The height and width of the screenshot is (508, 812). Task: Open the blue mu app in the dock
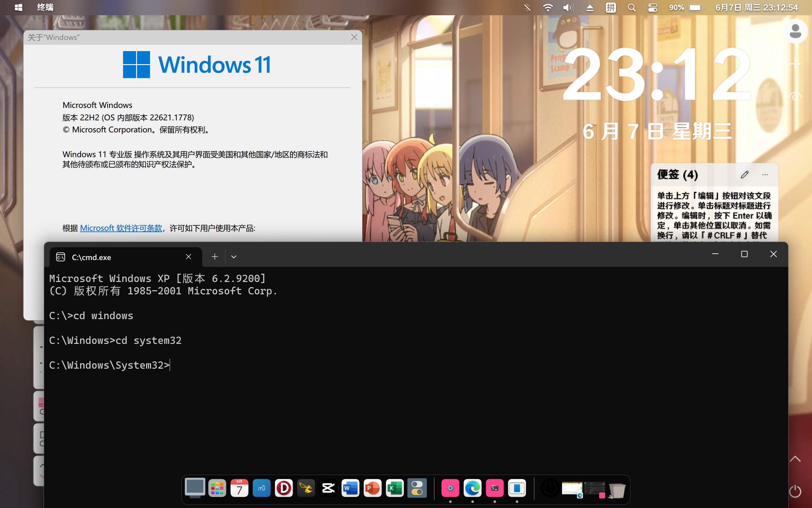click(x=261, y=488)
